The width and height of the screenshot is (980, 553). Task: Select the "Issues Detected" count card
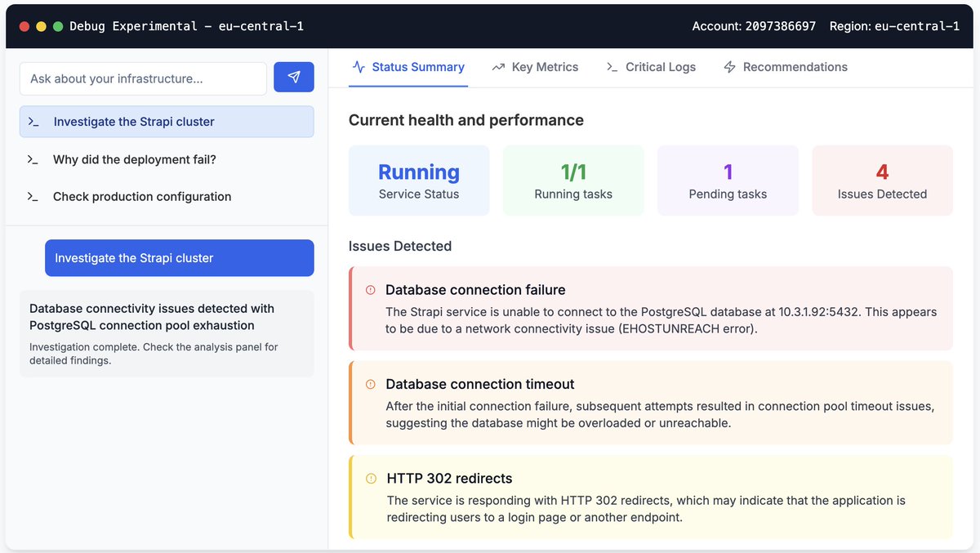coord(882,180)
